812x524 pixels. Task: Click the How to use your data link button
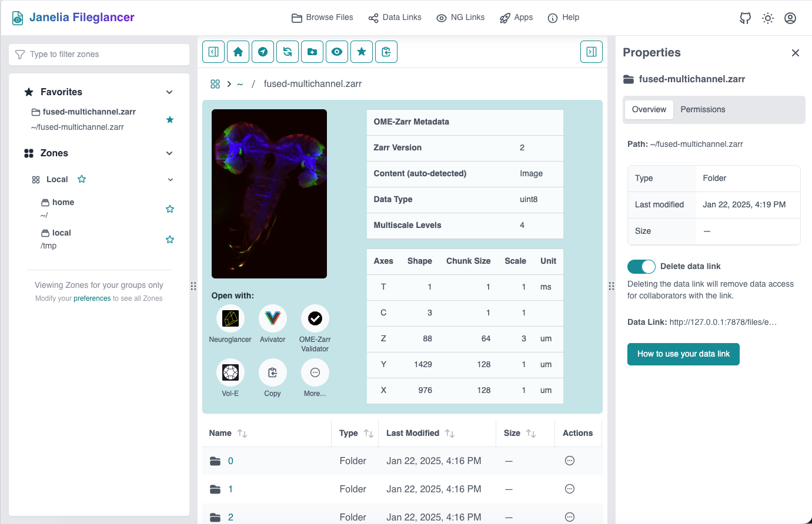(x=683, y=354)
